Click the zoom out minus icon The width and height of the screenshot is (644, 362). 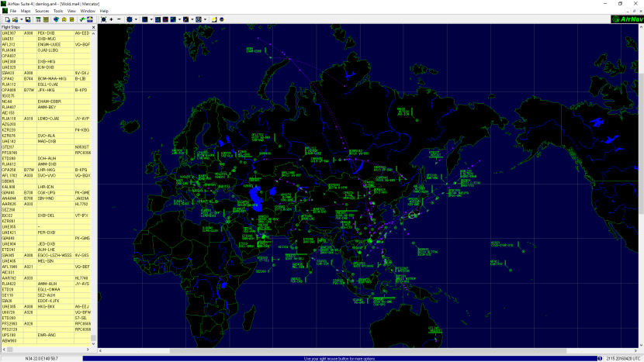pyautogui.click(x=119, y=19)
